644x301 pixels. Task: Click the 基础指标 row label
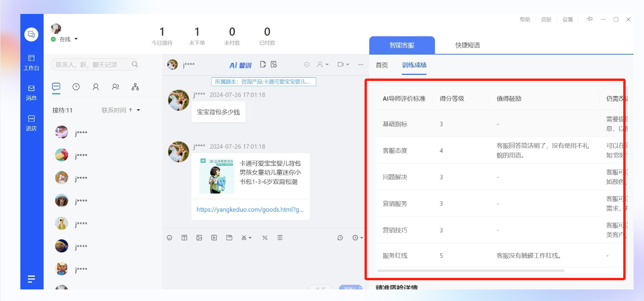pyautogui.click(x=395, y=124)
